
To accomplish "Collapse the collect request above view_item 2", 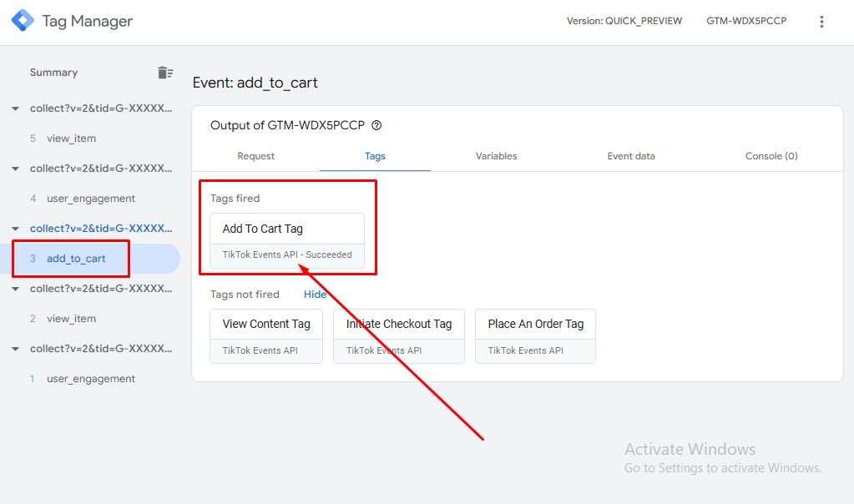I will pos(15,289).
